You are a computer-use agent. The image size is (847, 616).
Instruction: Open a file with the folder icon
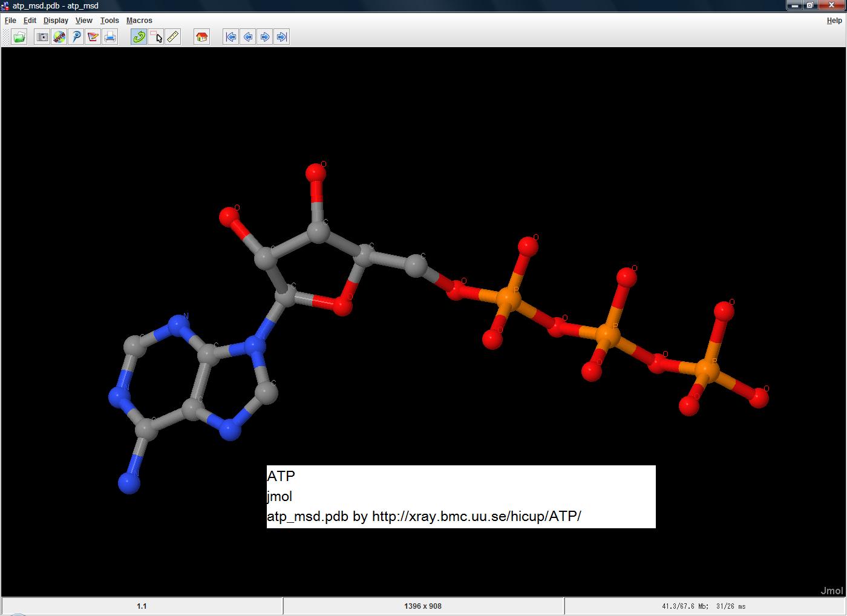coord(19,37)
